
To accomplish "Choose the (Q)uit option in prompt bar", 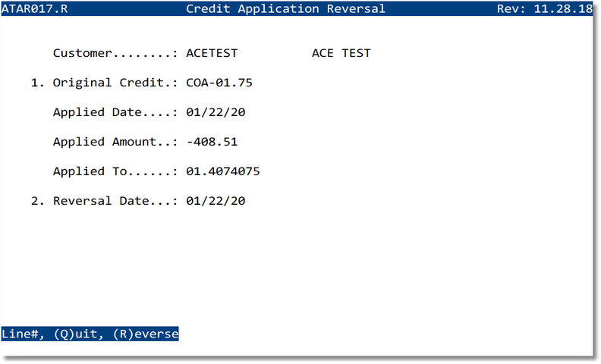I will click(79, 334).
